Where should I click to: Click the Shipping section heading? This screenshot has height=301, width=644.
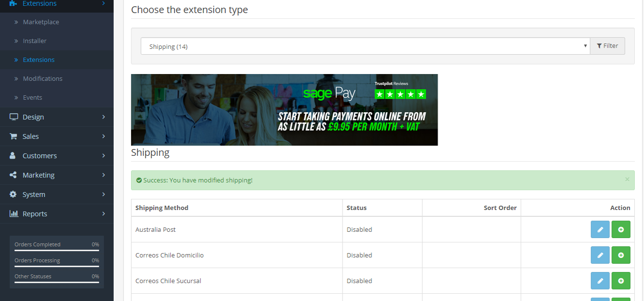coord(150,153)
